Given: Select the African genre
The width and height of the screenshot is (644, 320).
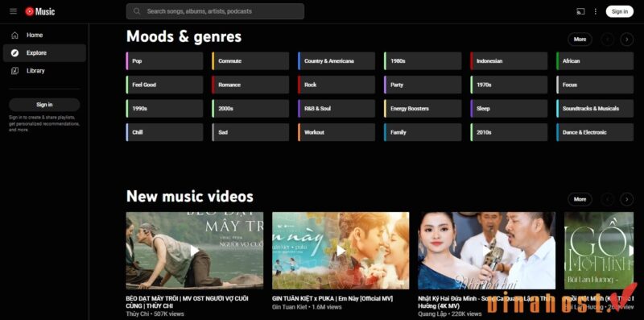Looking at the screenshot, I should click(x=595, y=61).
